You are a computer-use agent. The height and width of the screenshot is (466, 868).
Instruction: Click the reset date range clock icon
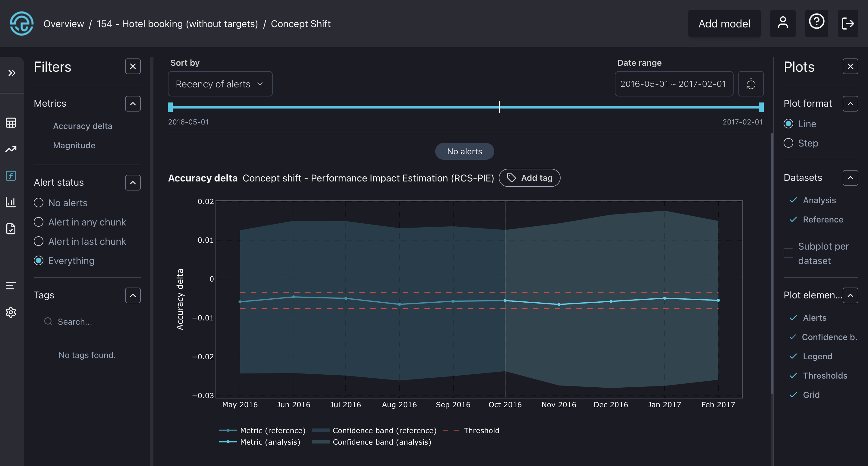(750, 84)
